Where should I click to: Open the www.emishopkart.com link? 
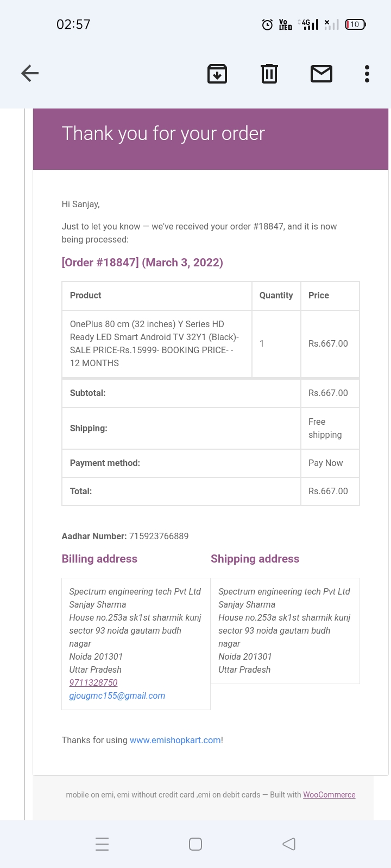point(175,740)
